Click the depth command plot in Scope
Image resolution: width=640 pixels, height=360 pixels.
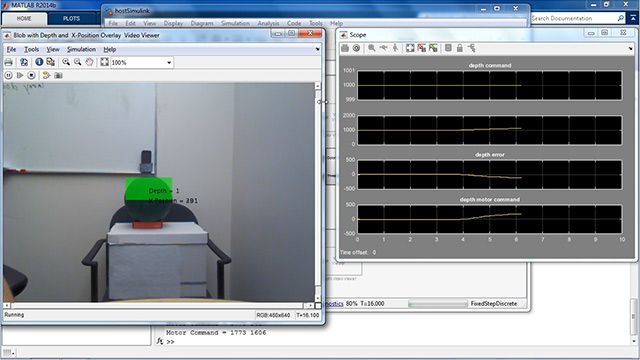point(490,85)
